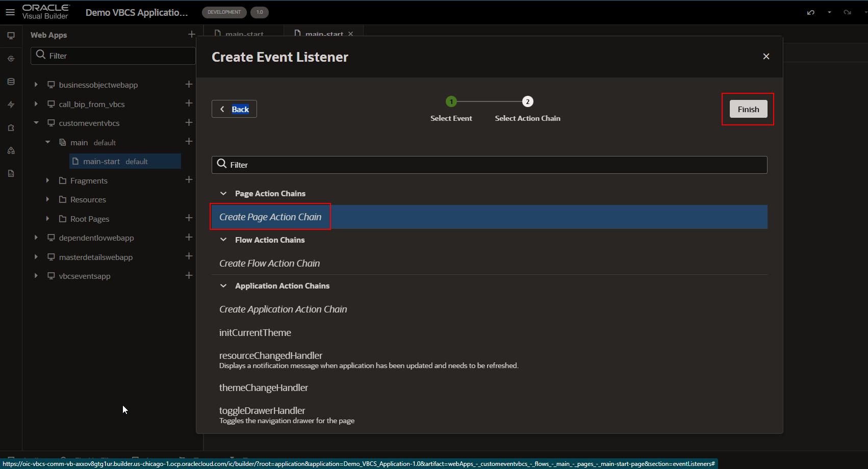This screenshot has width=868, height=469.
Task: Click plus next to main flow
Action: click(x=189, y=141)
